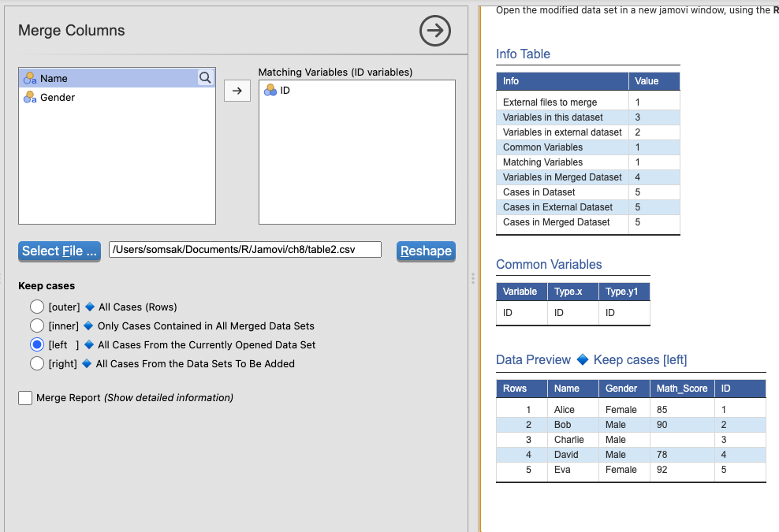779x532 pixels.
Task: Click the nominal icon beside Gender
Action: click(x=30, y=97)
